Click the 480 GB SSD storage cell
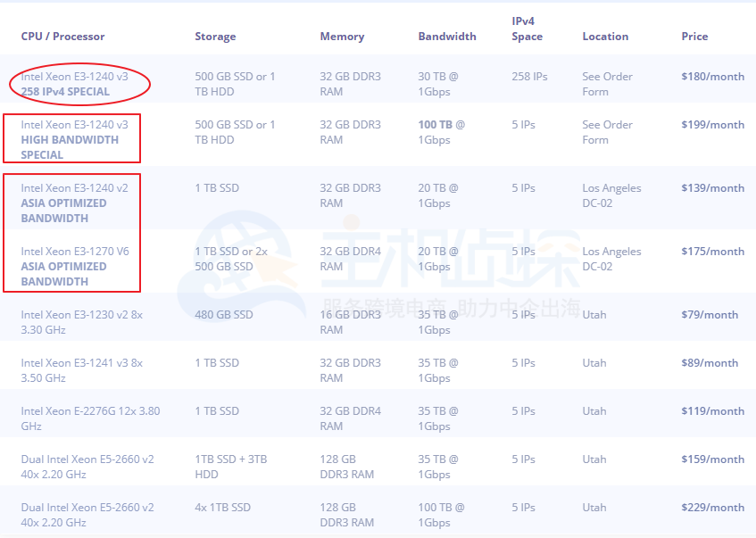This screenshot has height=538, width=756. [x=224, y=315]
